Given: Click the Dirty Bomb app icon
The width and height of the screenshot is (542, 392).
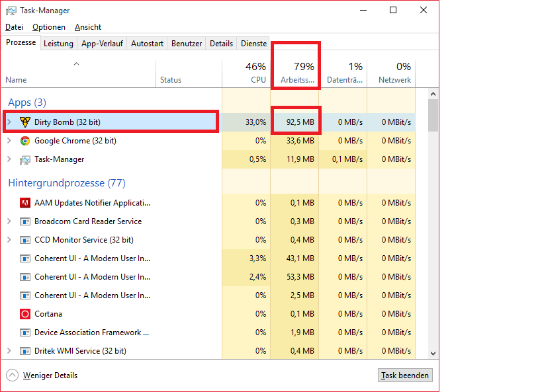Looking at the screenshot, I should pos(25,122).
